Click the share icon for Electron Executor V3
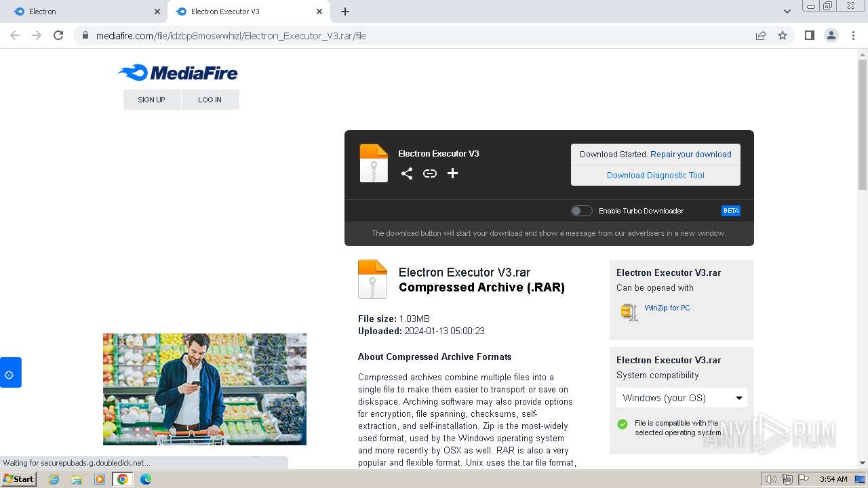This screenshot has height=488, width=868. tap(407, 174)
